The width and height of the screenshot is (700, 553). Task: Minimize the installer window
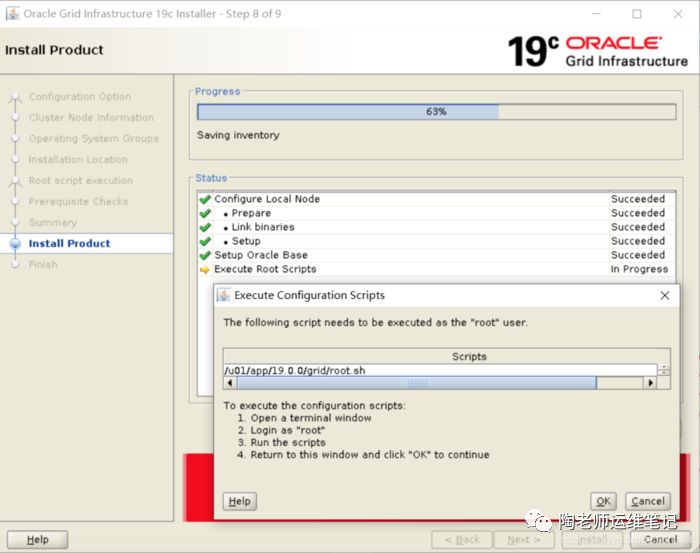pyautogui.click(x=596, y=14)
